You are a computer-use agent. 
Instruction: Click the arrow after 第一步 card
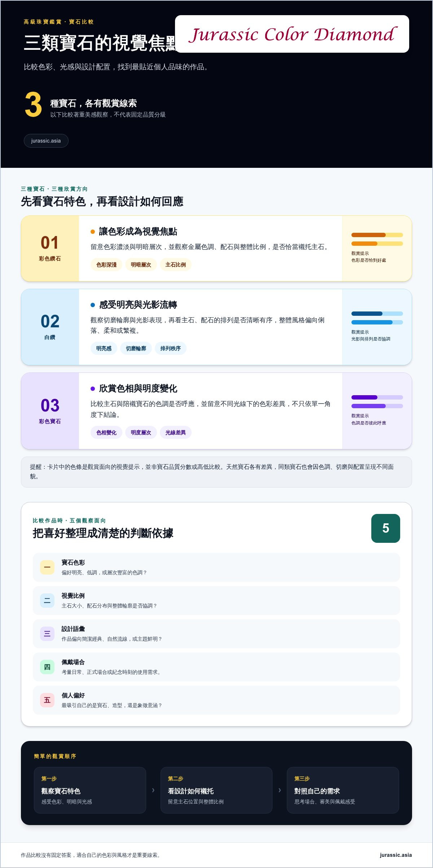[153, 790]
